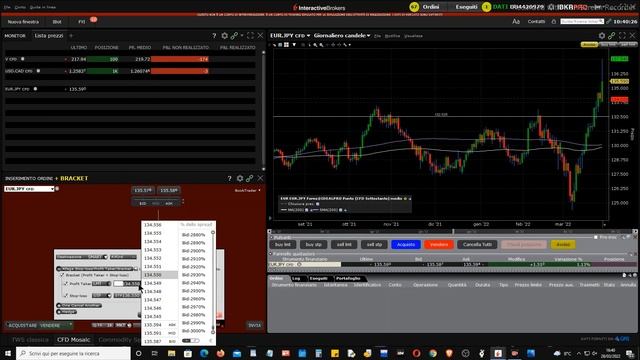This screenshot has width=640, height=360.
Task: Click the red Vendere button
Action: 439,244
